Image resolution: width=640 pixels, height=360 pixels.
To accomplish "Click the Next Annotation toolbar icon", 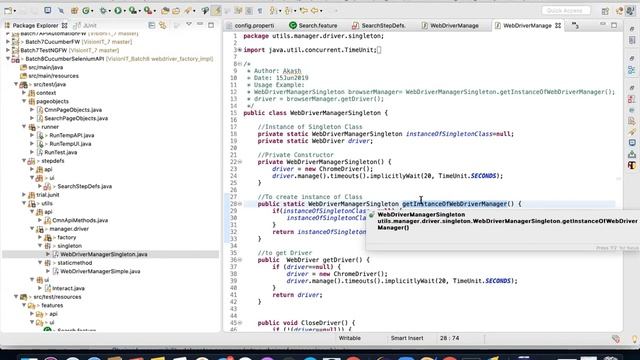I will (273, 11).
